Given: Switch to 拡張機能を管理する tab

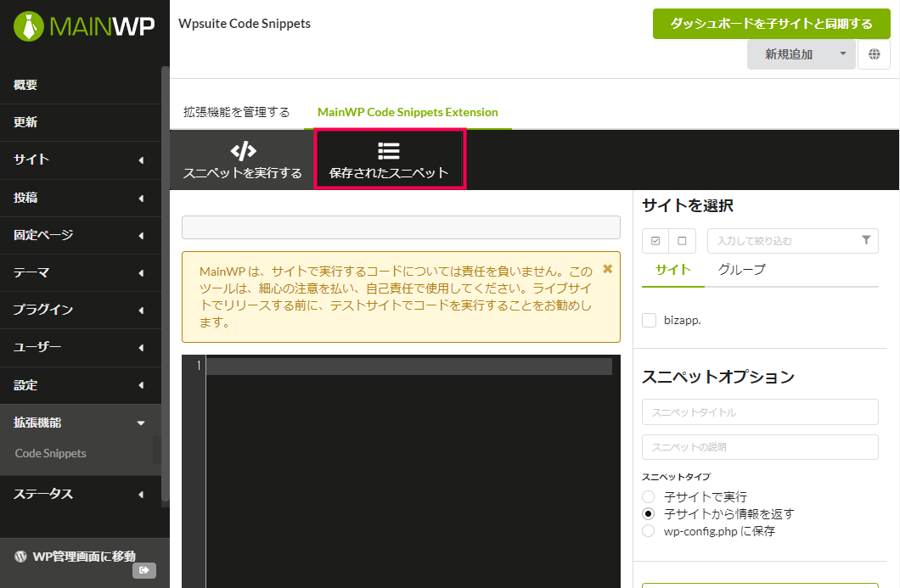Looking at the screenshot, I should point(237,112).
